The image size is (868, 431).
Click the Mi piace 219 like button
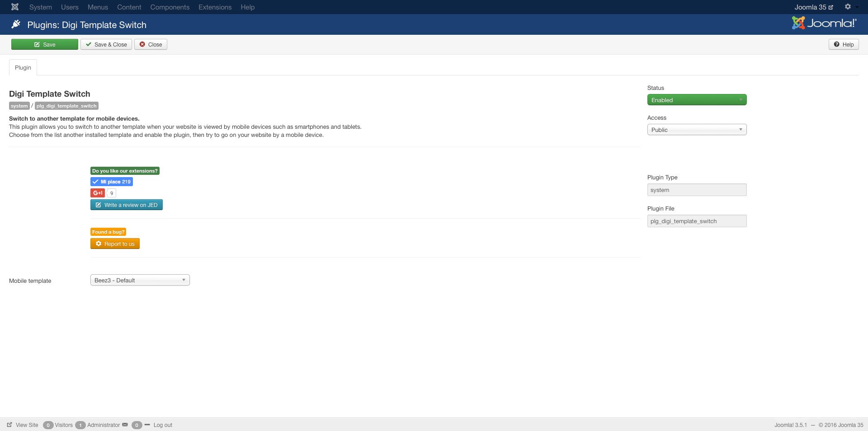pyautogui.click(x=112, y=182)
